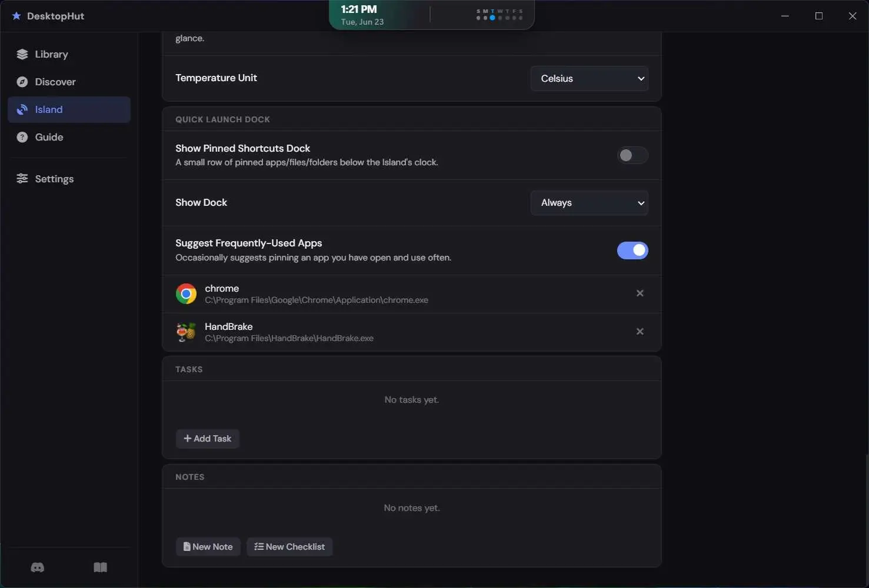Screen dimensions: 869x588
Task: Click the "No notes yet." text
Action: point(412,508)
